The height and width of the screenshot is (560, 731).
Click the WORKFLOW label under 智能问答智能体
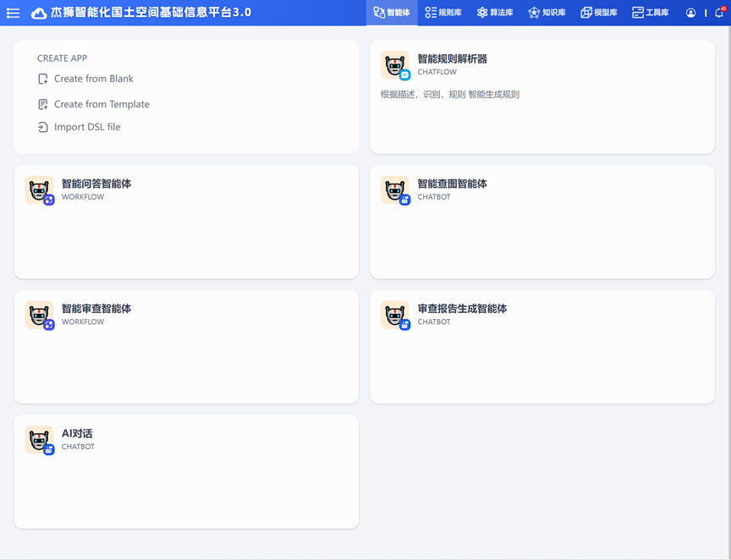[83, 197]
